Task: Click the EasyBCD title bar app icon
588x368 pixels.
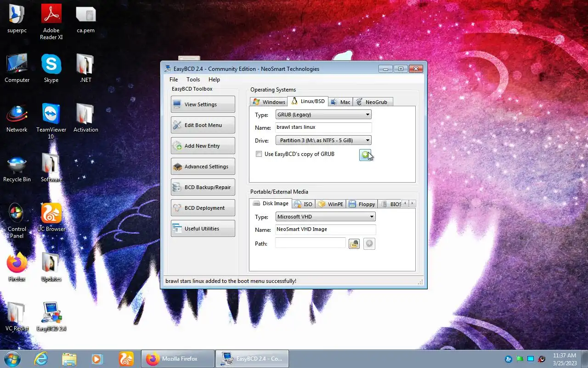Action: click(168, 69)
